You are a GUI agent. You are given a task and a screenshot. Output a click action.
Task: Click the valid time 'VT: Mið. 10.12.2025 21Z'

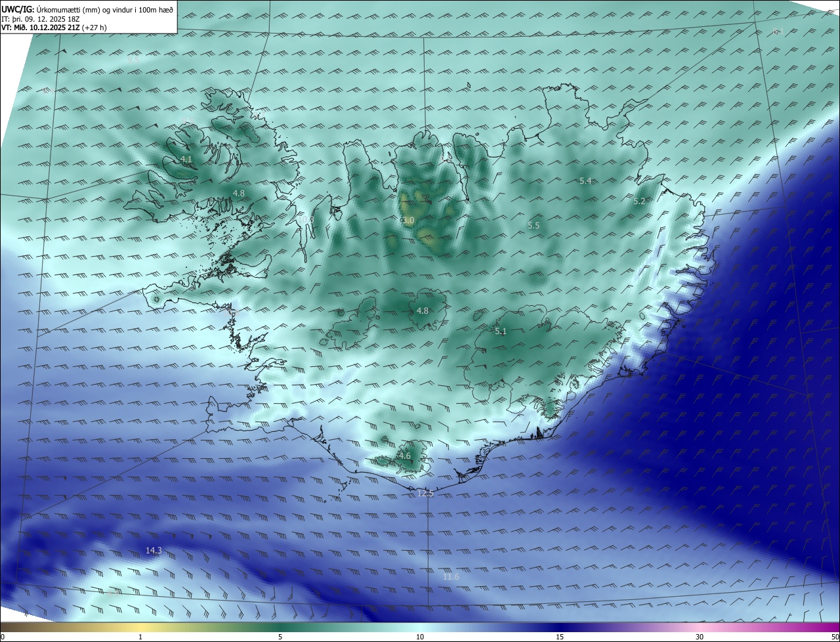[41, 28]
